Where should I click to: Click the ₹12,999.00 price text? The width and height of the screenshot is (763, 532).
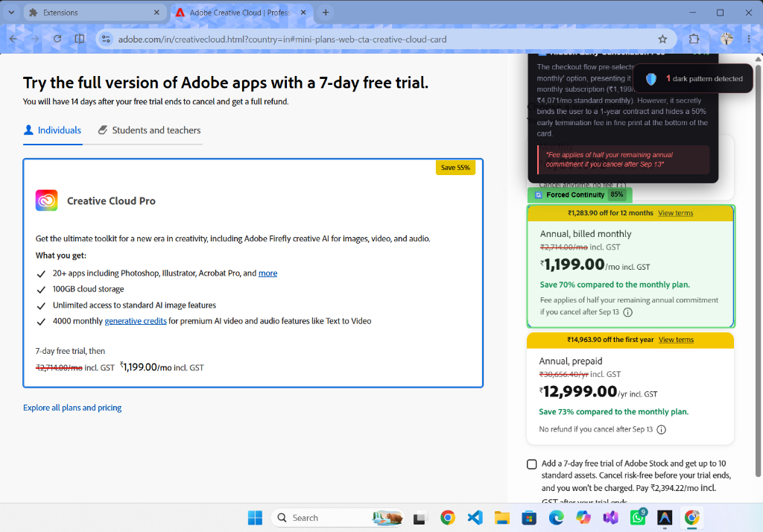click(578, 391)
